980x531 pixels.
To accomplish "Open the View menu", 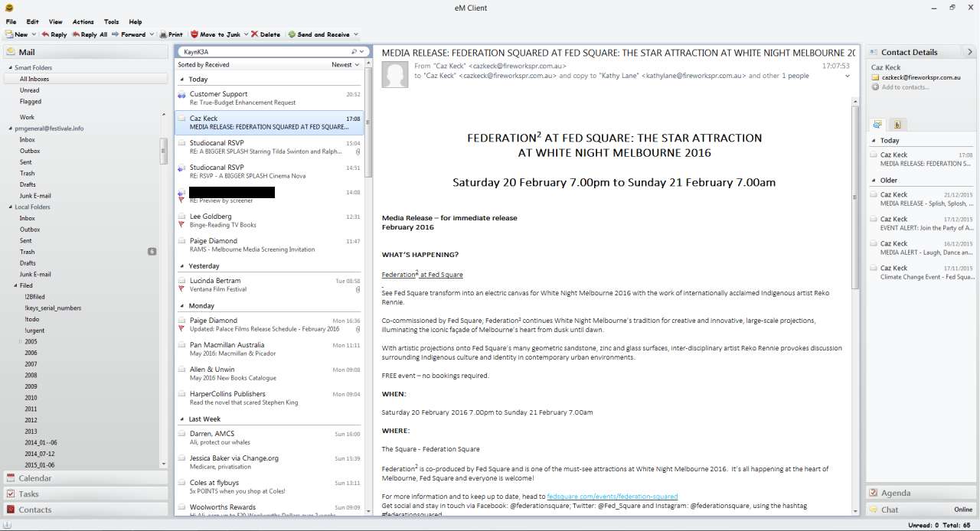I will [56, 22].
